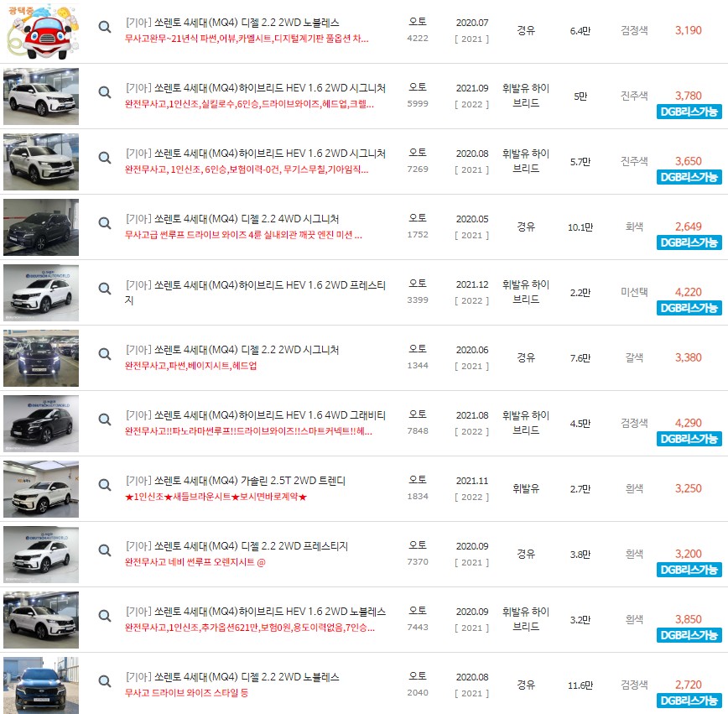Click description 무사고 드라이브 와이즈 스타일 등
The image size is (728, 714).
pyautogui.click(x=186, y=694)
